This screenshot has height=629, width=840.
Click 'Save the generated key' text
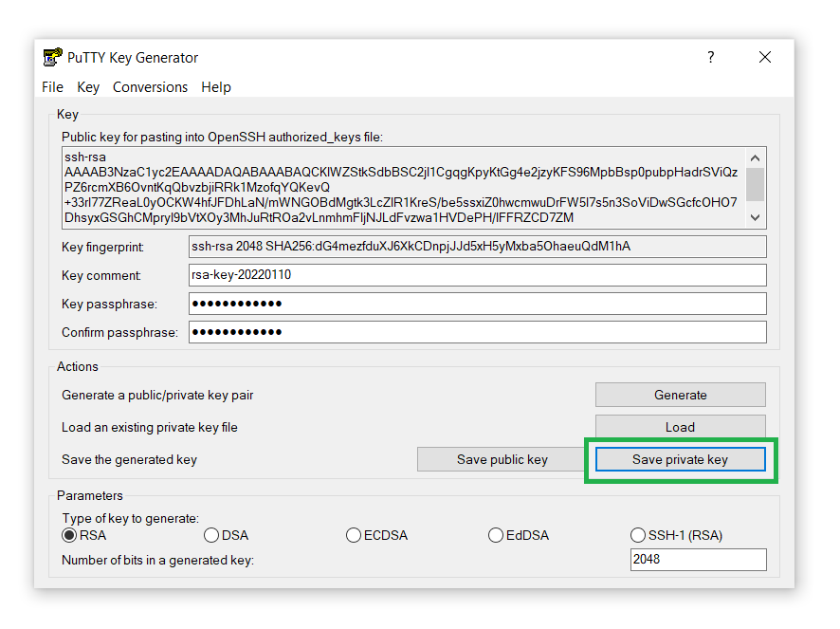click(x=129, y=459)
